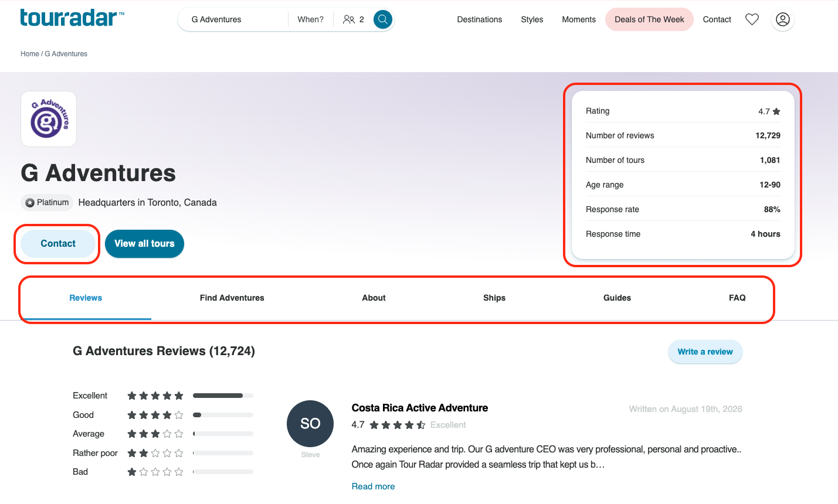
Task: Click the Response rate value 88%
Action: 772,209
